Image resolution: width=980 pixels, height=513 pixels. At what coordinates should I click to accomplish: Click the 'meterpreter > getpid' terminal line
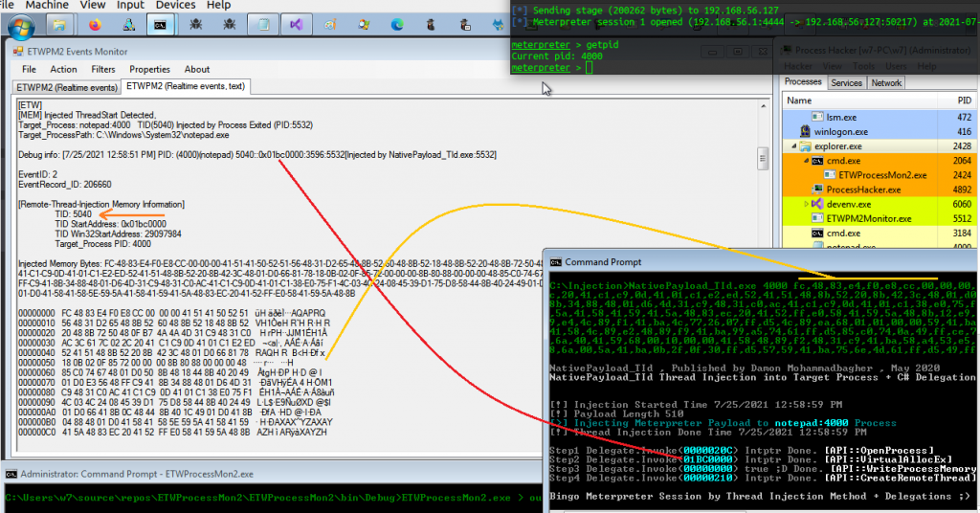coord(565,44)
